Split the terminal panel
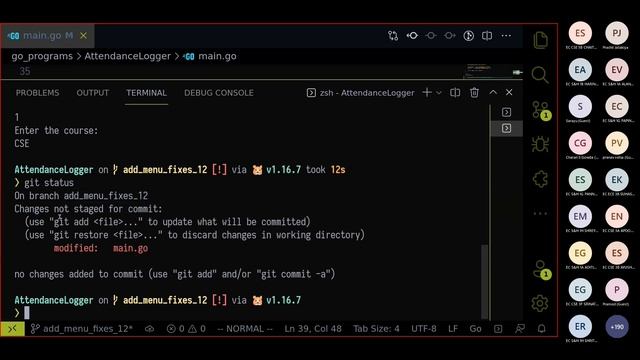 tap(455, 93)
